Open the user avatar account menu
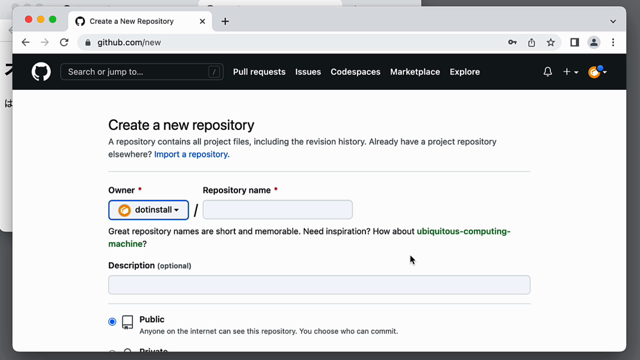 point(597,72)
